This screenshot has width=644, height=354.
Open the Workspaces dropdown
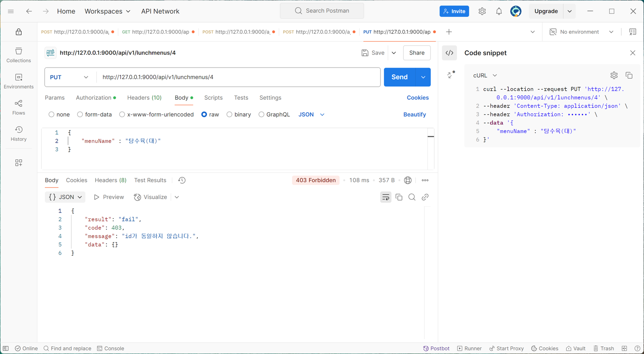coord(107,11)
